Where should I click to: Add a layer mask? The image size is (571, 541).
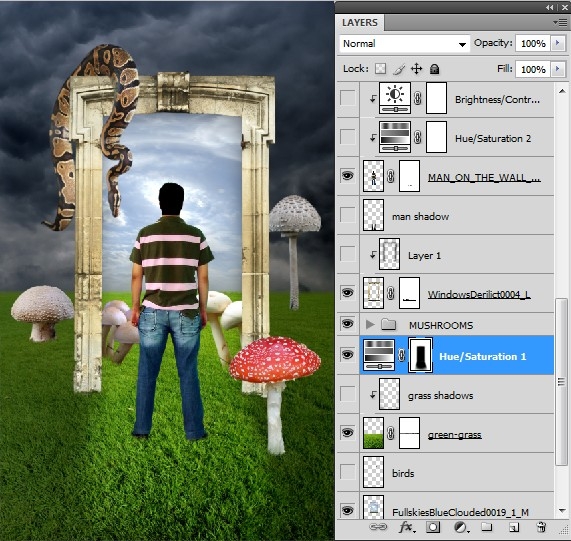pos(433,527)
